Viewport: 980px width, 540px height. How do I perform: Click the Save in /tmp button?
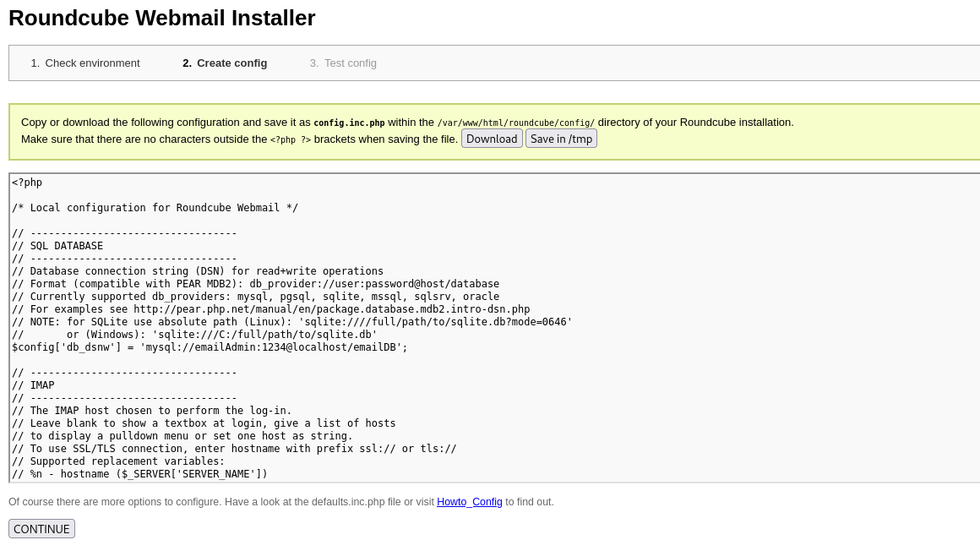point(561,139)
